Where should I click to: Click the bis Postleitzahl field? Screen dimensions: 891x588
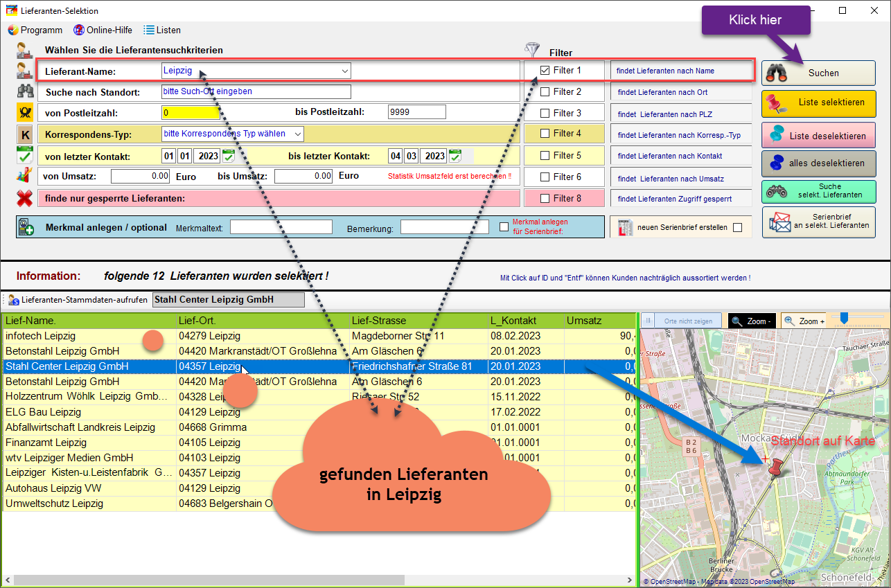(x=416, y=112)
